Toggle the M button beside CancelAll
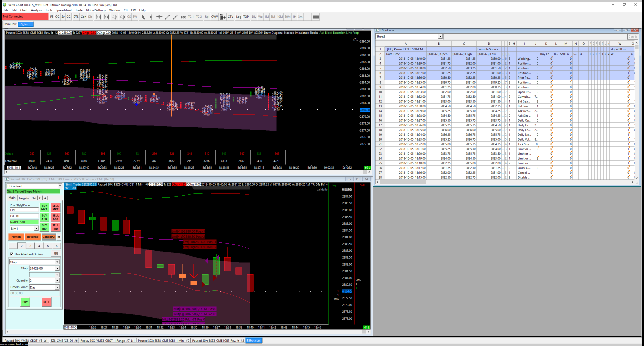This screenshot has width=644, height=346. pos(59,237)
